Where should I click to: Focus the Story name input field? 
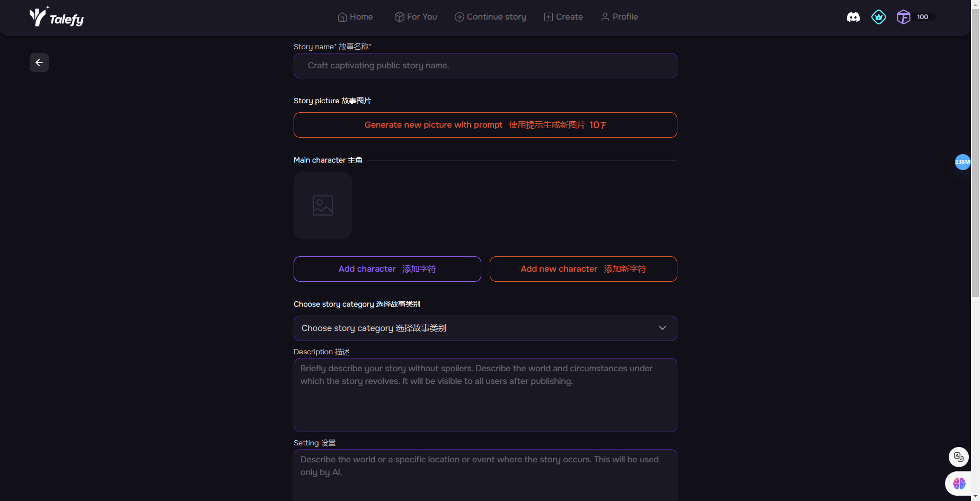click(x=485, y=66)
